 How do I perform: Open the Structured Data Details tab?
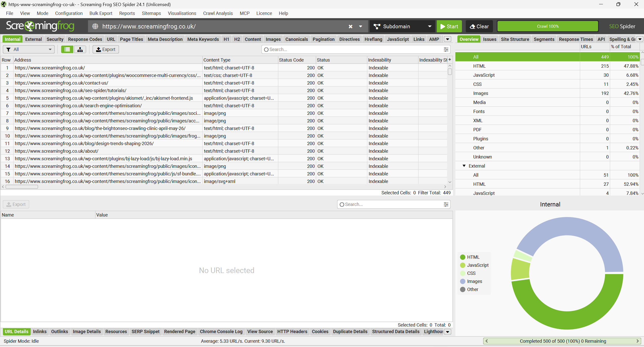tap(396, 332)
